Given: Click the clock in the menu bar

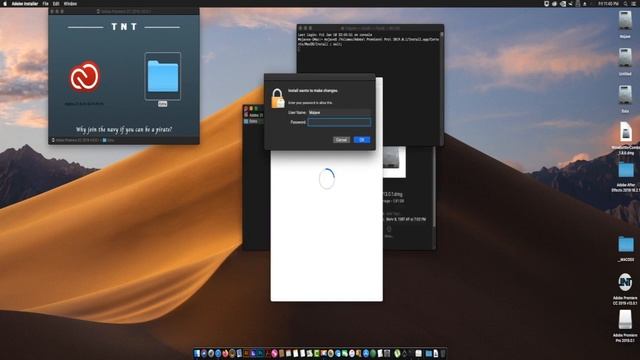Looking at the screenshot, I should 608,4.
